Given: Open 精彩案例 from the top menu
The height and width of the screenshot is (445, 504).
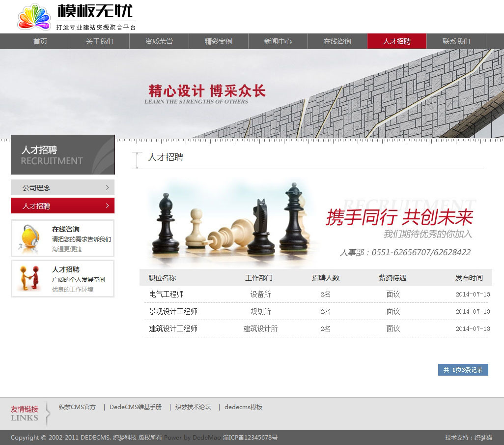Looking at the screenshot, I should (x=219, y=41).
